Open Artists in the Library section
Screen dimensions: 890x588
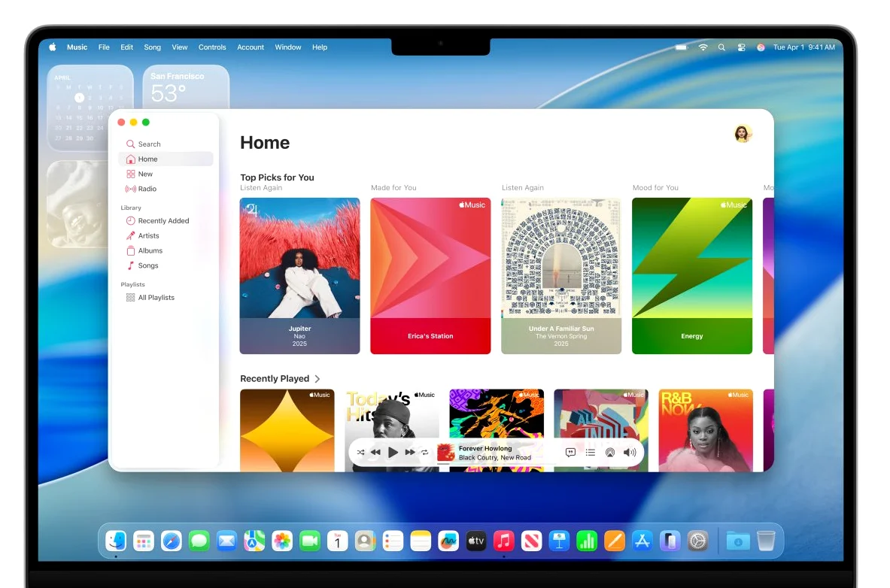[148, 235]
